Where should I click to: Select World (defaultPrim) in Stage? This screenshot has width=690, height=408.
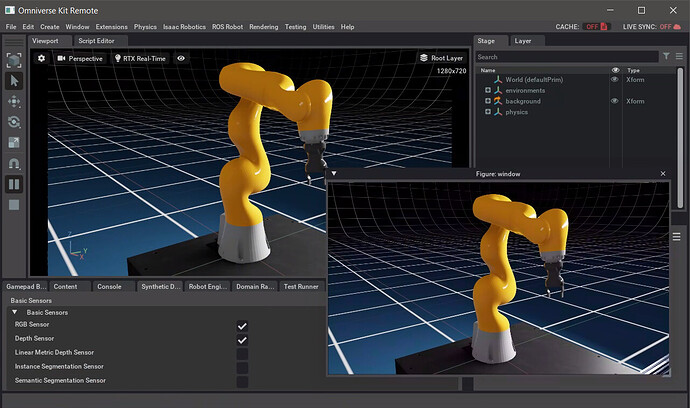point(534,80)
